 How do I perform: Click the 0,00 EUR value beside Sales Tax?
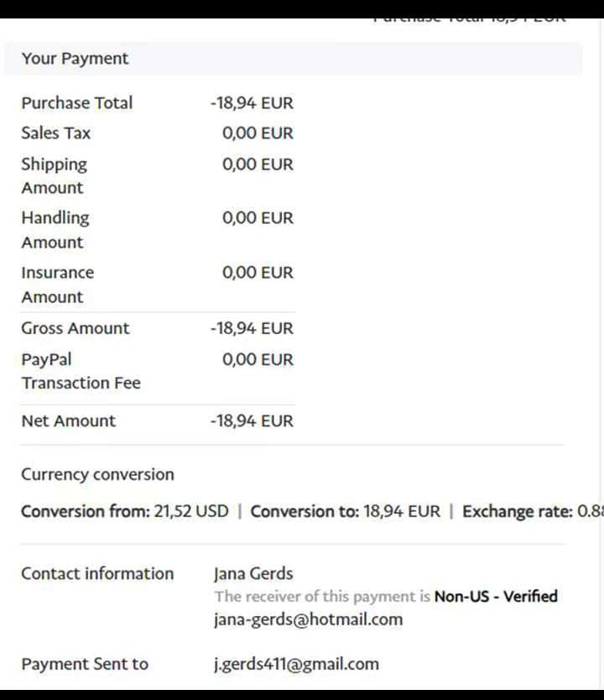click(x=258, y=133)
